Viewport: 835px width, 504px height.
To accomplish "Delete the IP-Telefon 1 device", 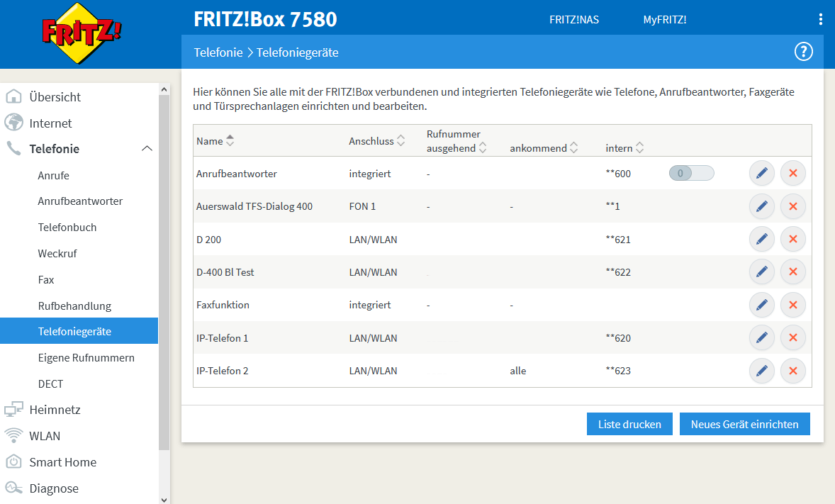I will pyautogui.click(x=793, y=338).
